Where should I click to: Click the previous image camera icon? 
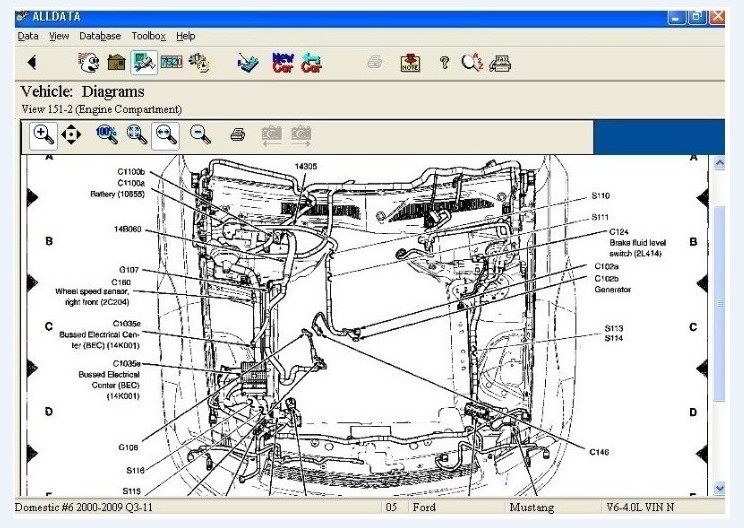(x=271, y=136)
